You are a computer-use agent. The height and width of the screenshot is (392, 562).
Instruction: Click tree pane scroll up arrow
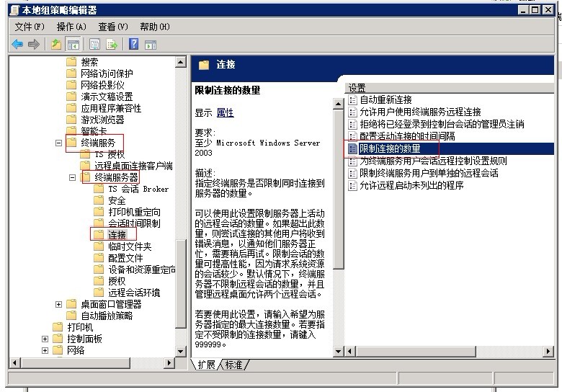coord(181,62)
